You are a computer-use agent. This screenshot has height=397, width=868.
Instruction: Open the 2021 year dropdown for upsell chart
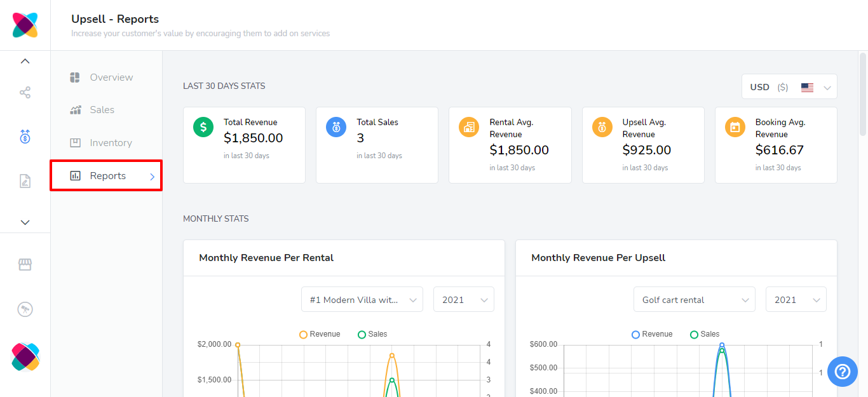(796, 300)
